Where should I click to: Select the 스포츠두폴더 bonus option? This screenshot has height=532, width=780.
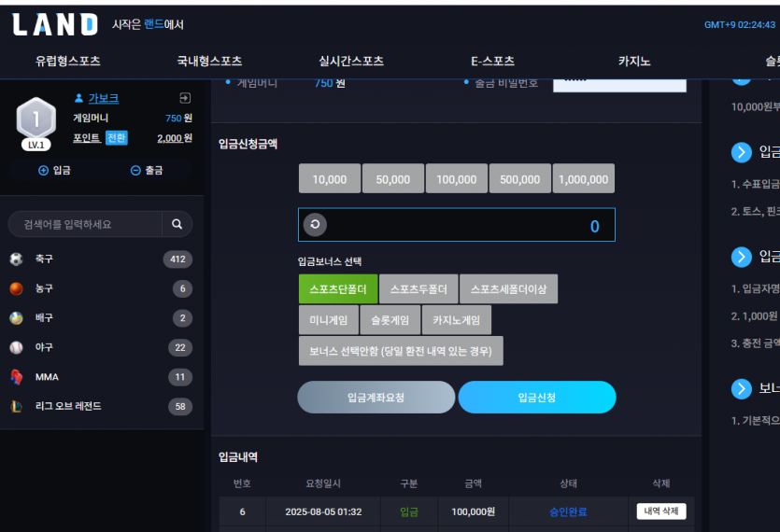pos(418,289)
